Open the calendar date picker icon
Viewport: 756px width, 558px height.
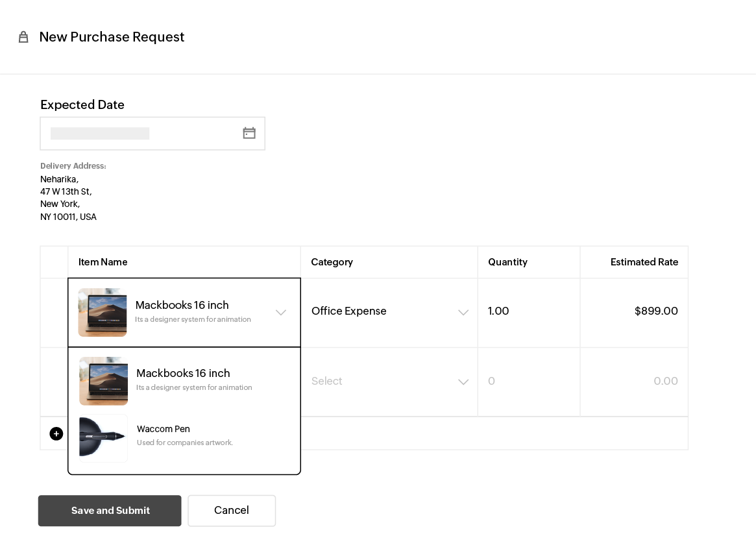coord(249,132)
